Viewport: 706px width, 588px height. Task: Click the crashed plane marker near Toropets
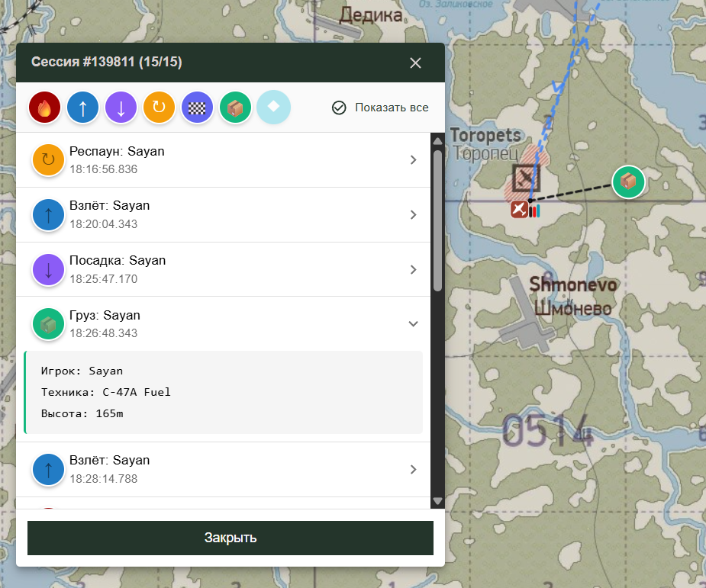click(519, 210)
